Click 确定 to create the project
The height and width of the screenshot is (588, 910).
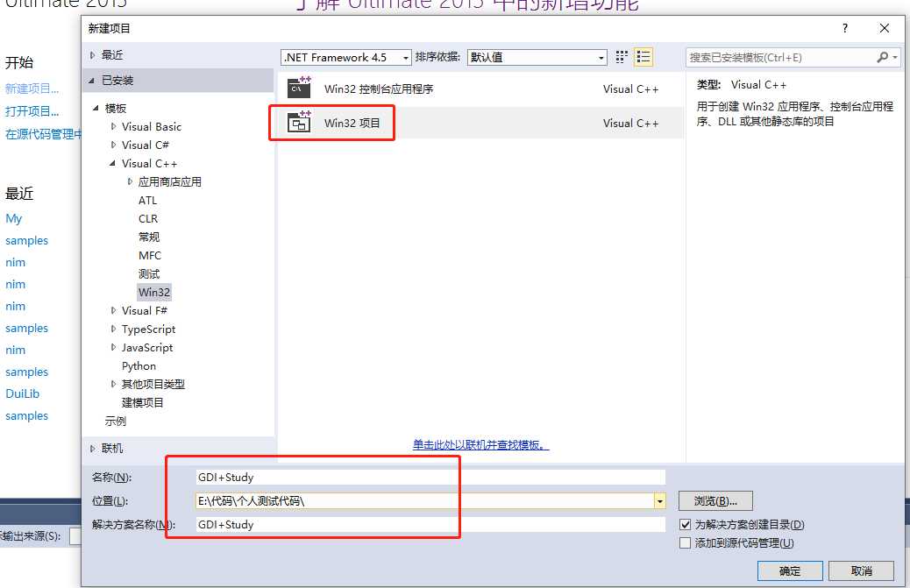point(789,570)
